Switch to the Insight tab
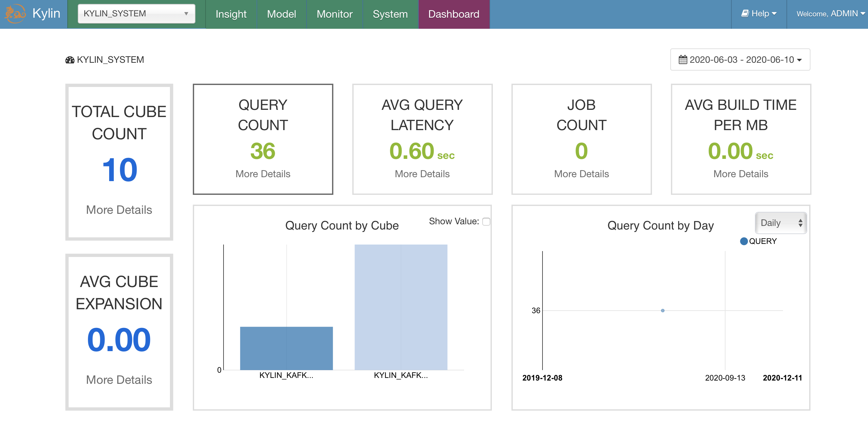The height and width of the screenshot is (442, 868). tap(231, 14)
